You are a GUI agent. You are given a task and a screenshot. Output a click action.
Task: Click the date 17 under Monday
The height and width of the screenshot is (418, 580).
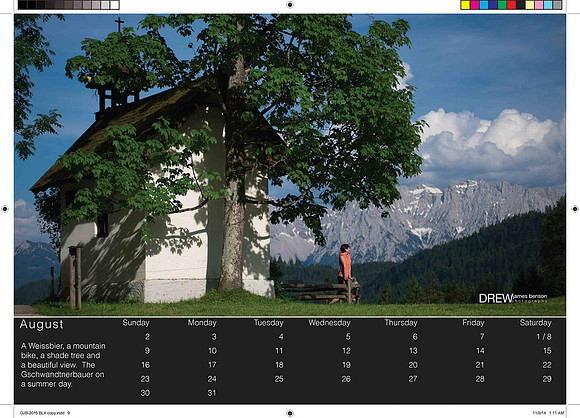(212, 365)
